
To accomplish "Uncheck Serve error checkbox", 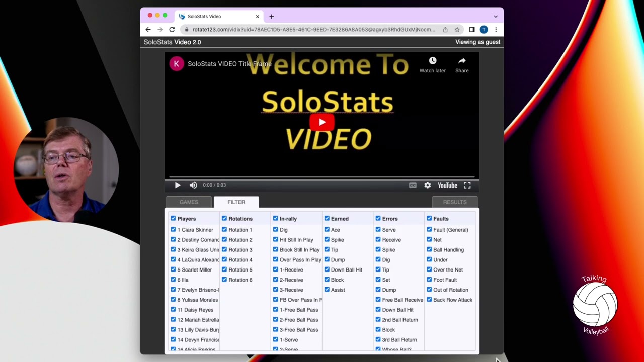I will 378,229.
